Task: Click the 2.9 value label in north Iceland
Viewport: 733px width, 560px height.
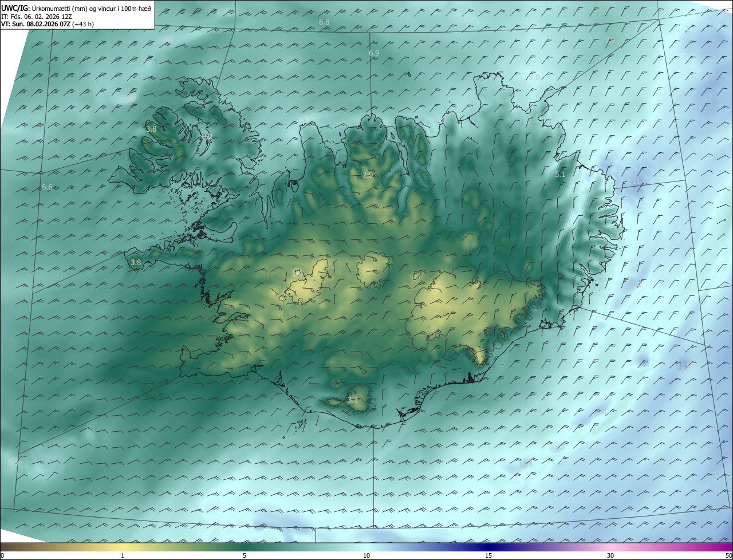Action: [x=368, y=175]
